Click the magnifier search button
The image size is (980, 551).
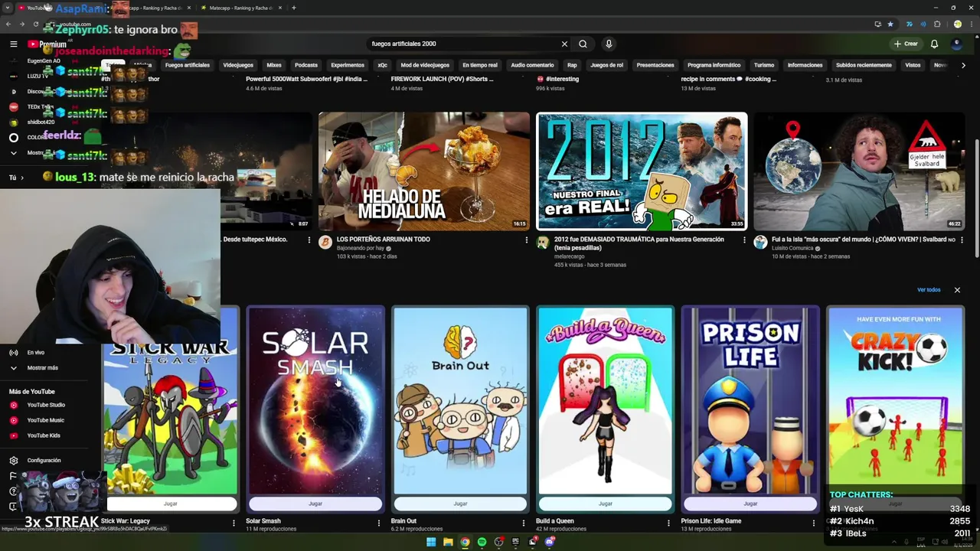coord(583,44)
